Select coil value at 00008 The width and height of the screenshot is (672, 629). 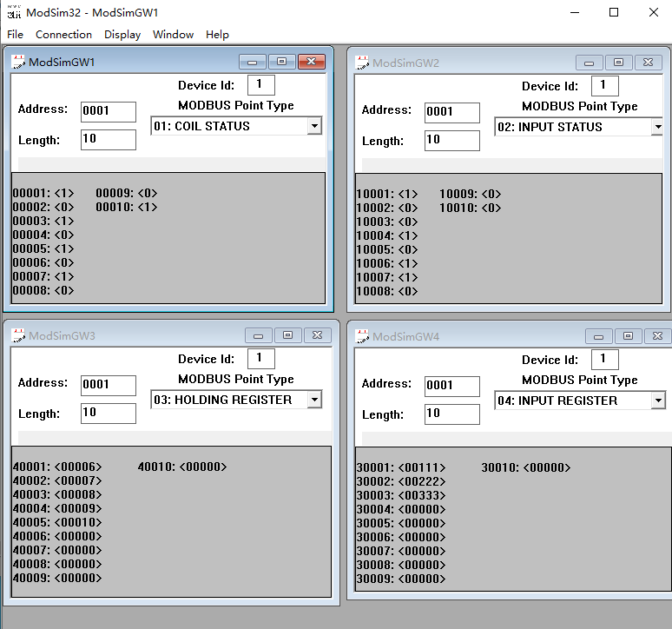pos(64,290)
